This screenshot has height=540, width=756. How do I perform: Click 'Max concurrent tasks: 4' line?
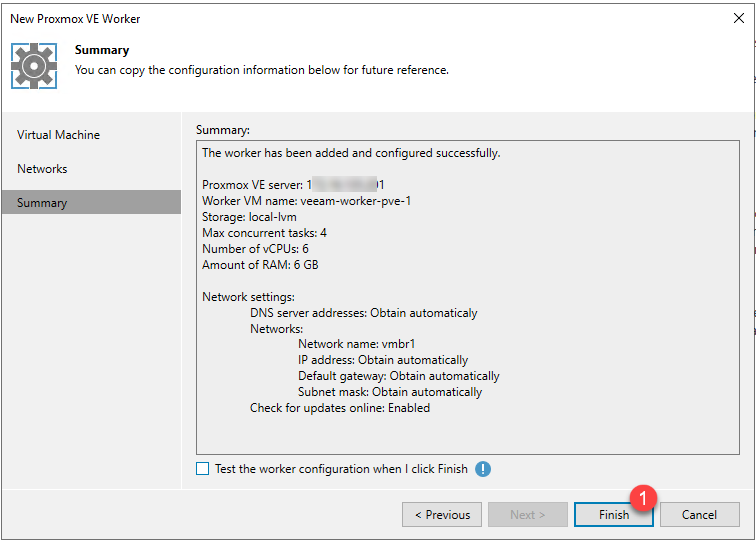click(x=264, y=233)
